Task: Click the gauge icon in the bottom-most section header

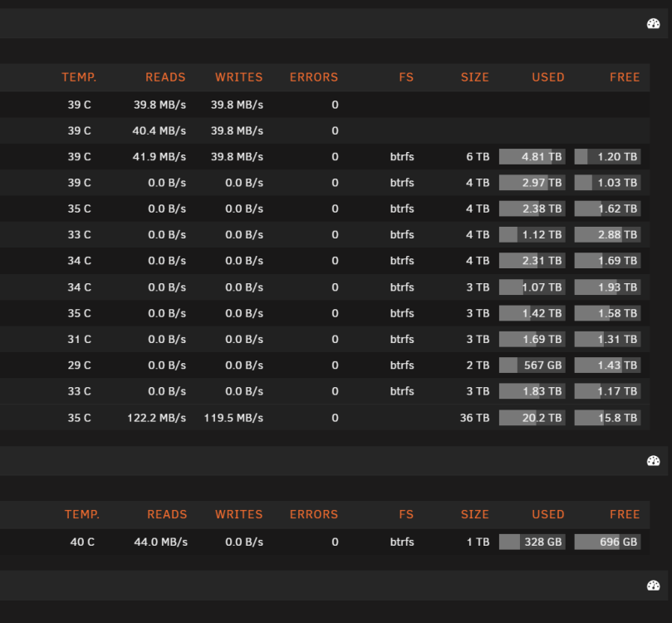Action: coord(653,586)
